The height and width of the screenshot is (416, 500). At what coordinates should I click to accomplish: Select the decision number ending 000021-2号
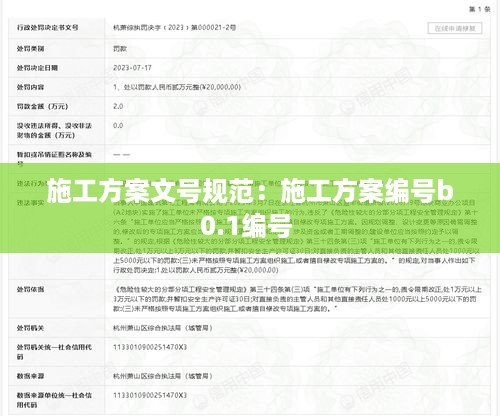coord(174,28)
